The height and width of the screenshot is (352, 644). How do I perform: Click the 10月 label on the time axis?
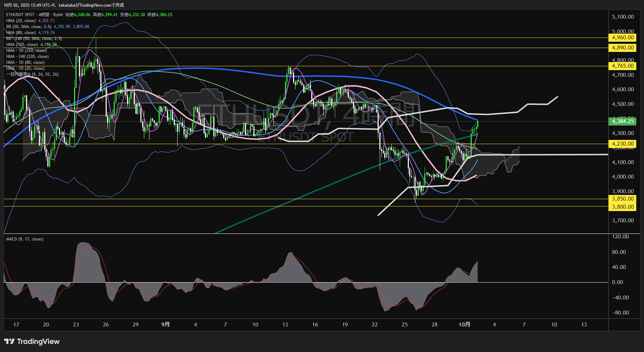464,324
